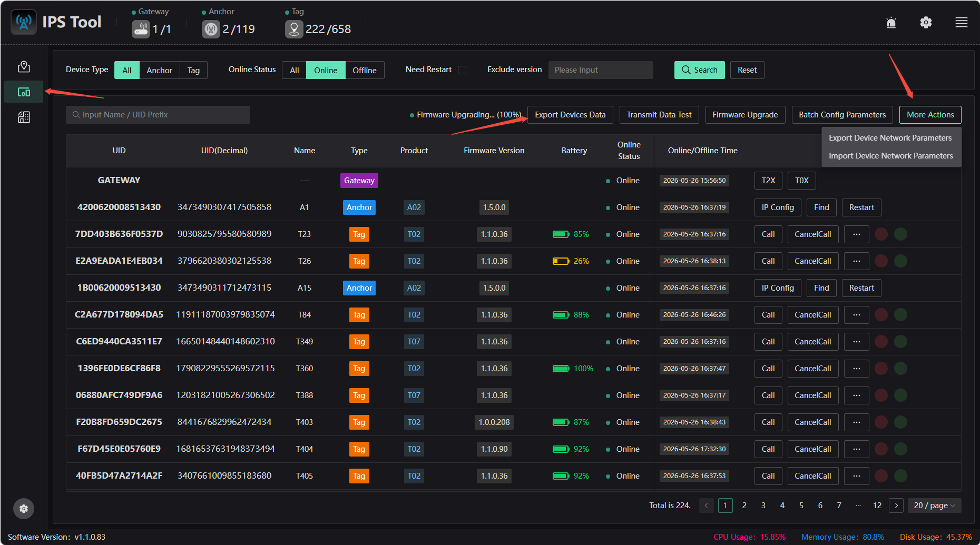Open settings gear icon in top bar
This screenshot has width=980, height=545.
pos(926,22)
